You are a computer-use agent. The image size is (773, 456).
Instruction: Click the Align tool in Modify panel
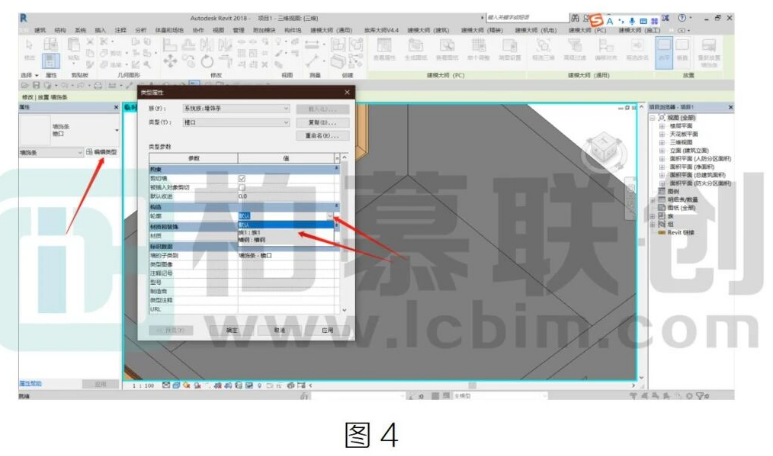[170, 45]
